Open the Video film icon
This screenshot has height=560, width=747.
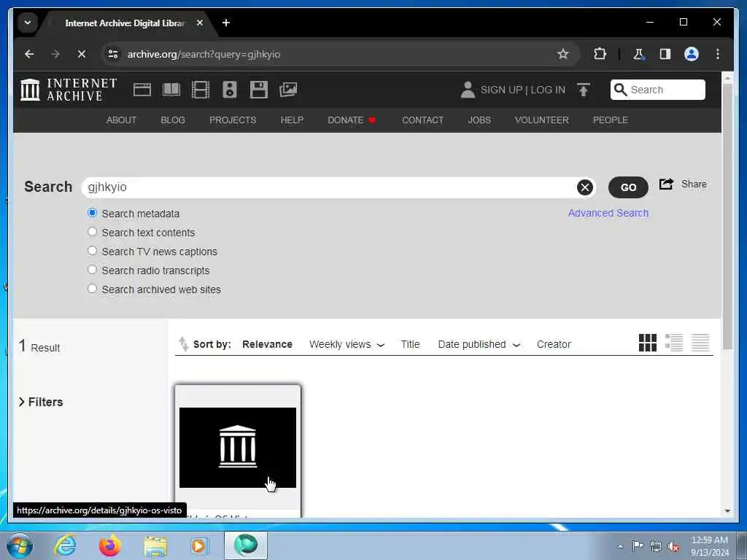[201, 90]
